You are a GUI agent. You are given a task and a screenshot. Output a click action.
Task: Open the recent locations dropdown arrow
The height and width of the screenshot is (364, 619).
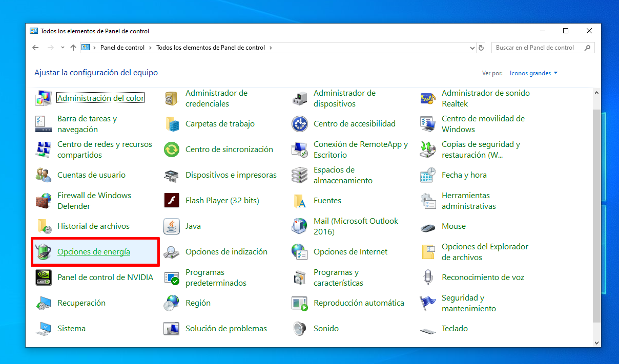coord(63,48)
